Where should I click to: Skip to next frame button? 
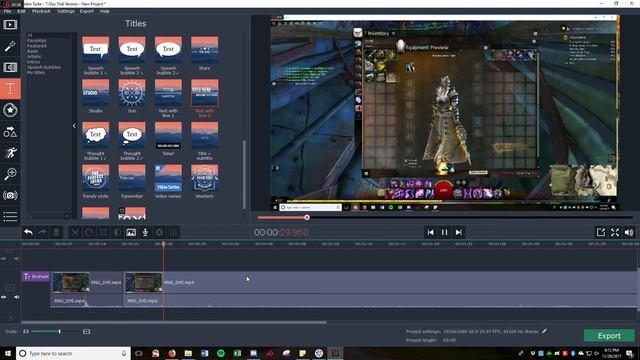pos(459,232)
